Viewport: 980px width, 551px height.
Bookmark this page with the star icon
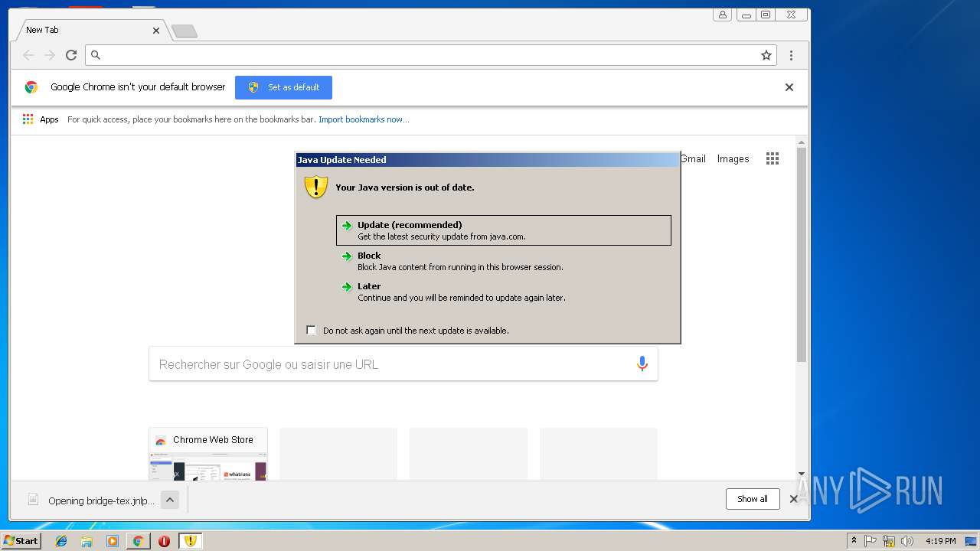[x=766, y=55]
